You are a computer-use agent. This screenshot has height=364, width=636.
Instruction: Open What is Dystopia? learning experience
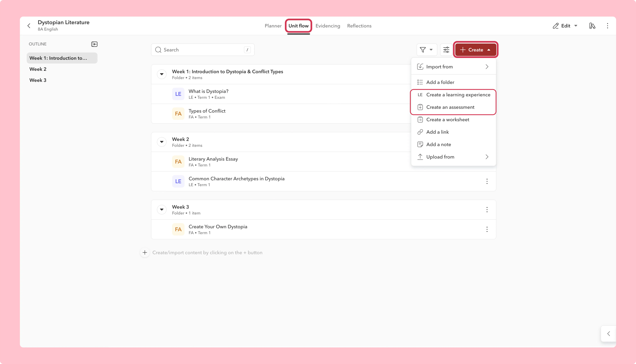(208, 91)
